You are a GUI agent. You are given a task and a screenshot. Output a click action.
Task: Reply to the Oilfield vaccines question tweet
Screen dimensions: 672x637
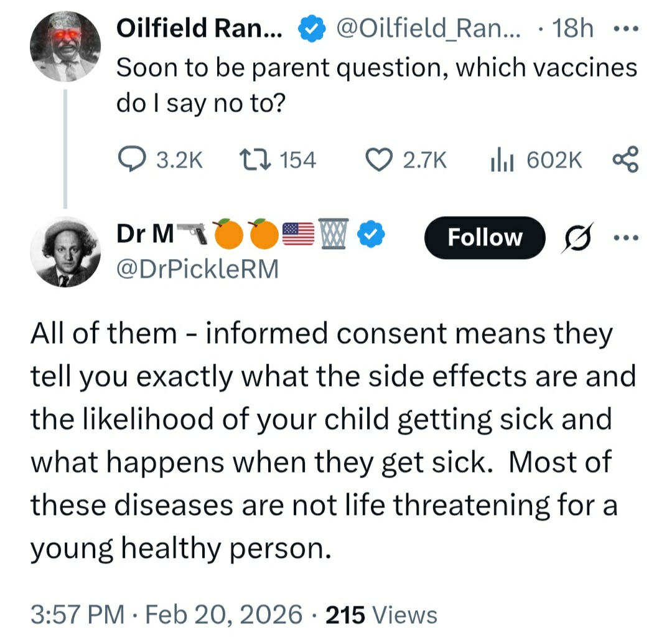coord(132,160)
